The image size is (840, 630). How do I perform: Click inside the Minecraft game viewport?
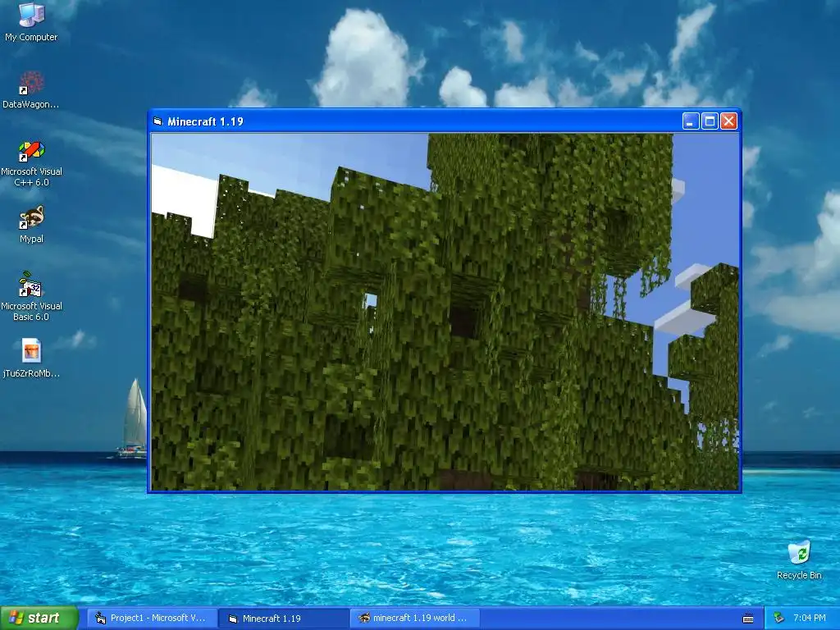click(x=445, y=312)
